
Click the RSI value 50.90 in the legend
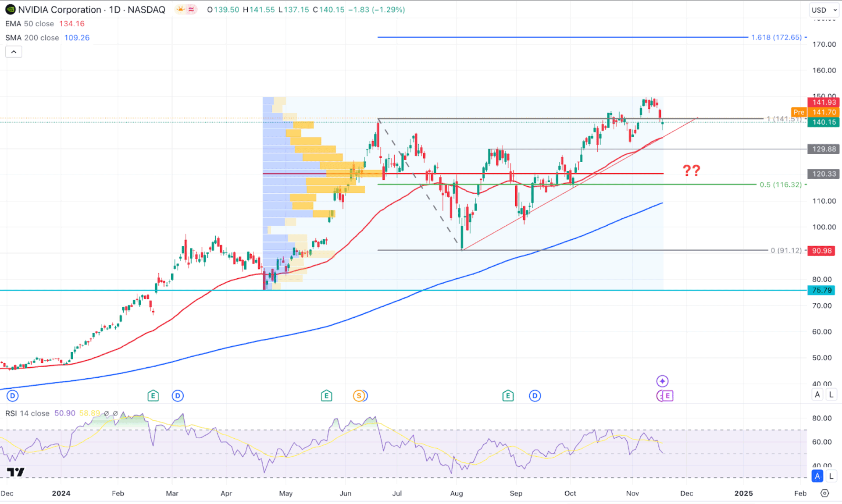tap(65, 413)
